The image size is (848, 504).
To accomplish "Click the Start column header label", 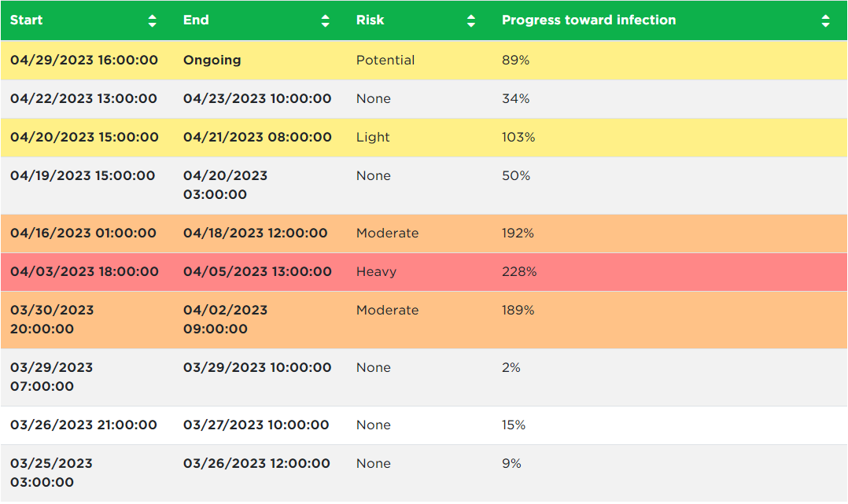I will (27, 20).
